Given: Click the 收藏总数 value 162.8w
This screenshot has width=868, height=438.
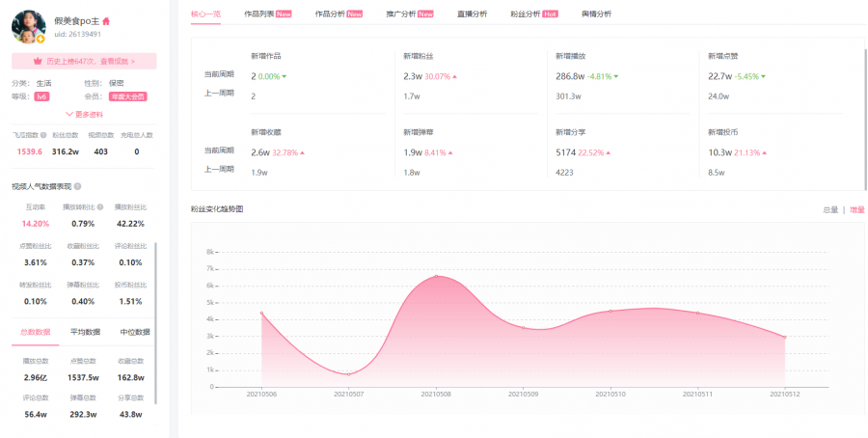Looking at the screenshot, I should tap(130, 377).
